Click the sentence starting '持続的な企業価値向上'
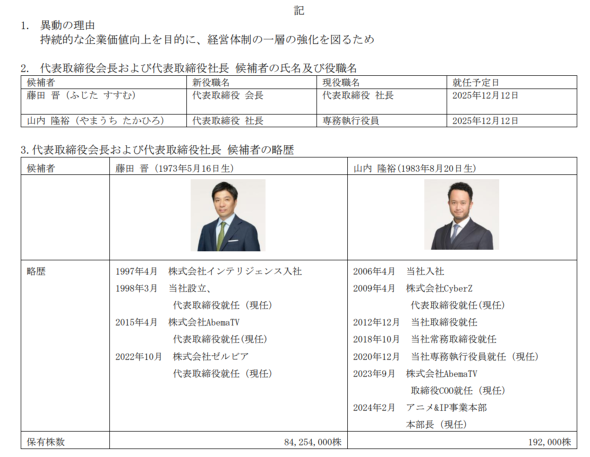Image resolution: width=590 pixels, height=457 pixels. point(207,39)
